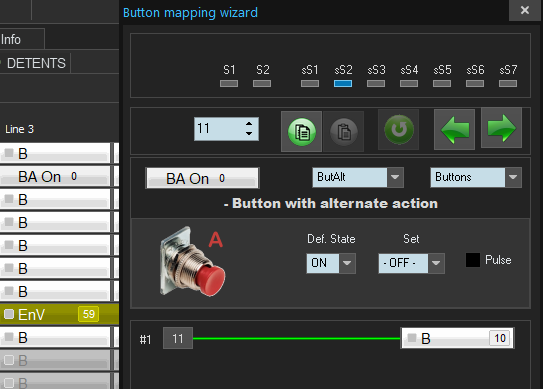Switch to the Info tab

[11, 39]
